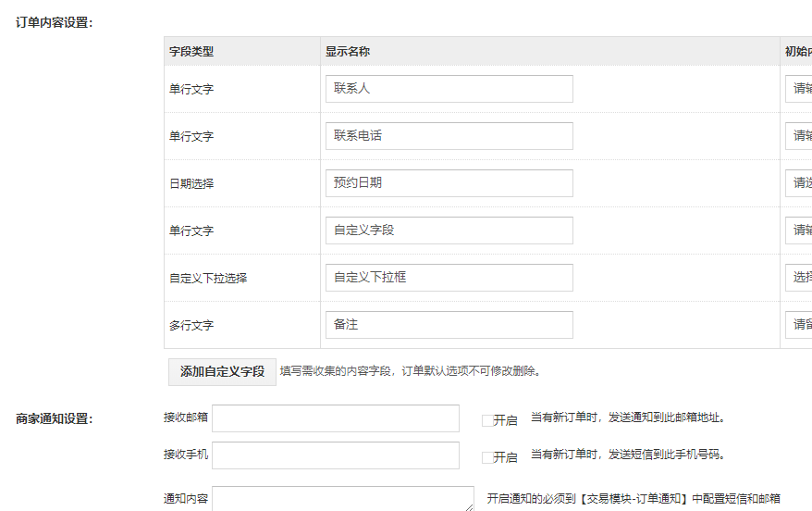Screen dimensions: 812x511
Task: Click the 备注 display name input
Action: [449, 325]
